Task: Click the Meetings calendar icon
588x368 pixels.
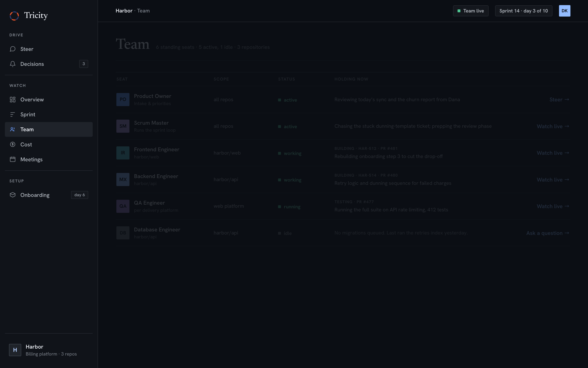Action: tap(13, 159)
